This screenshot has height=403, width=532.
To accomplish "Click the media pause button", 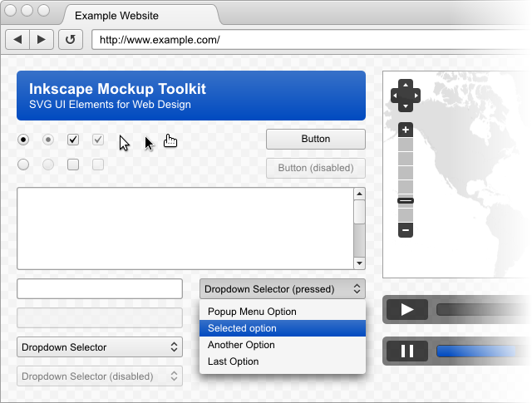I will pyautogui.click(x=407, y=351).
